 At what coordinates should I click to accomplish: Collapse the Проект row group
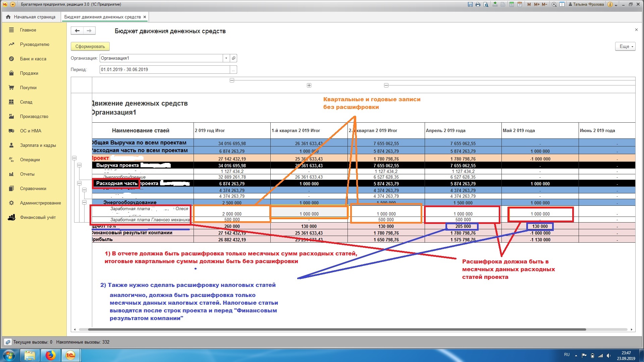74,158
